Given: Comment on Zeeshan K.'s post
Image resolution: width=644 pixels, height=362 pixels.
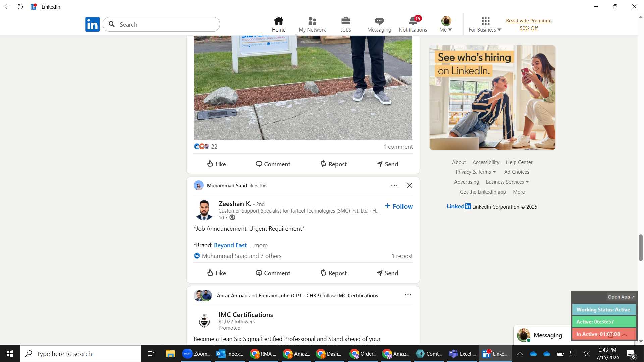Looking at the screenshot, I should pyautogui.click(x=273, y=273).
